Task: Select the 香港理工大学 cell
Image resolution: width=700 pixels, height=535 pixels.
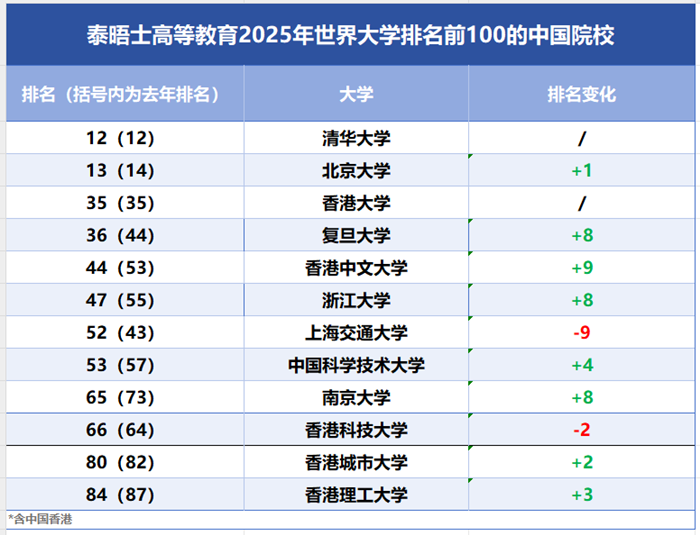Action: click(356, 494)
